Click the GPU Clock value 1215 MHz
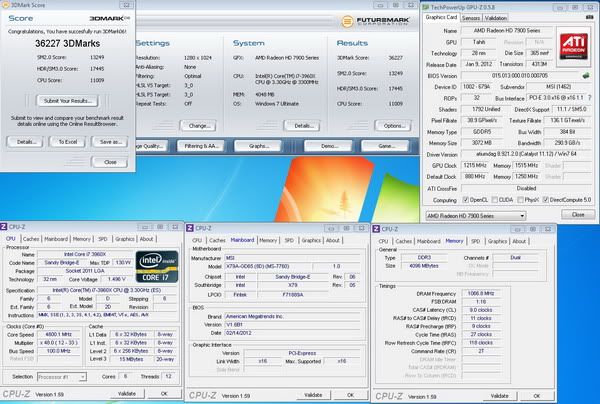The image size is (600, 404). (475, 165)
